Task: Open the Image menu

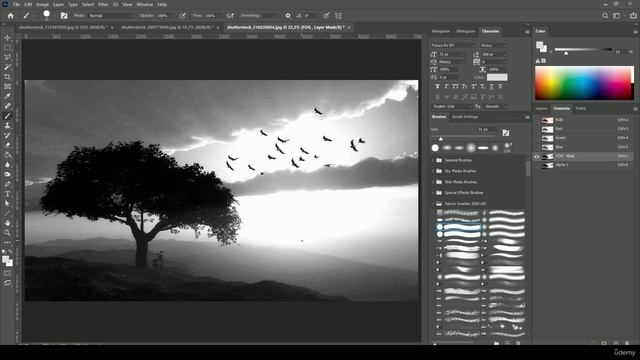Action: pos(42,4)
